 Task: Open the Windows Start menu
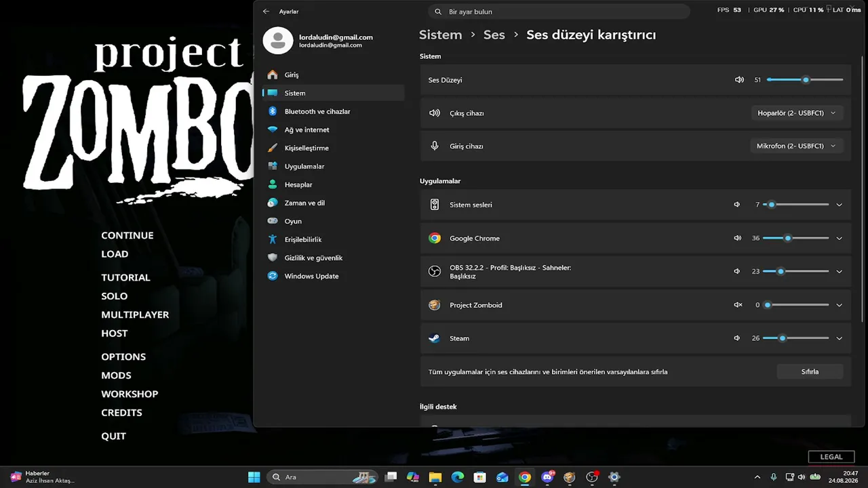click(254, 477)
